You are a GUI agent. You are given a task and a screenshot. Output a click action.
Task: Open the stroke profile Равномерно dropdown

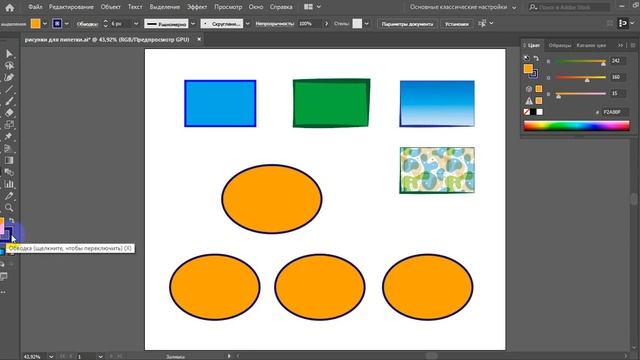[x=193, y=24]
